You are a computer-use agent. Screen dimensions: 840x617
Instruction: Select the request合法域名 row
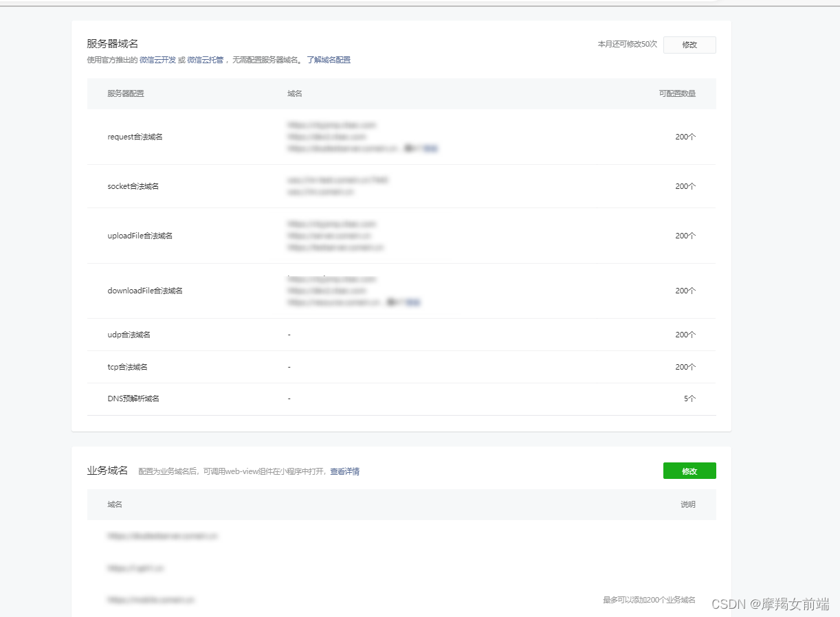[134, 137]
